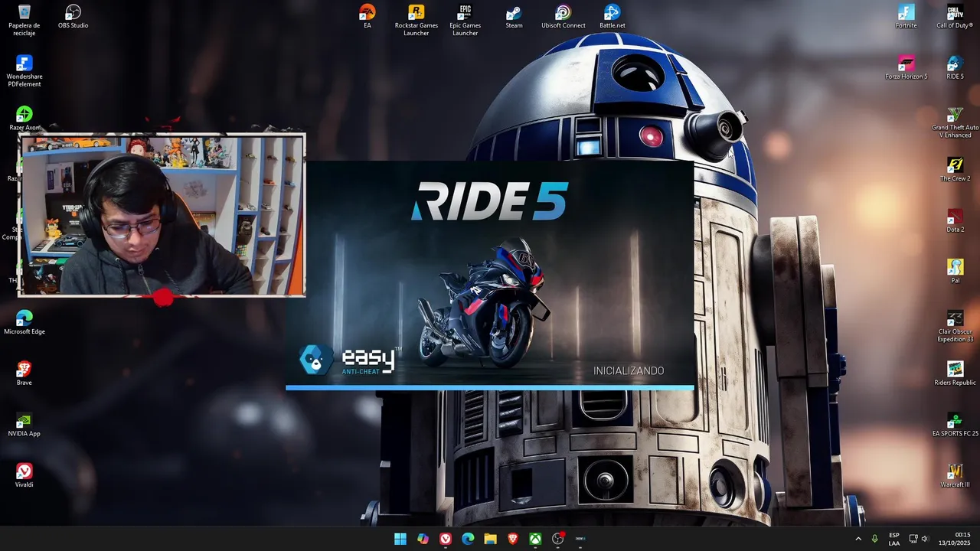The height and width of the screenshot is (551, 980).
Task: Open the Dota 2 desktop shortcut
Action: point(955,220)
